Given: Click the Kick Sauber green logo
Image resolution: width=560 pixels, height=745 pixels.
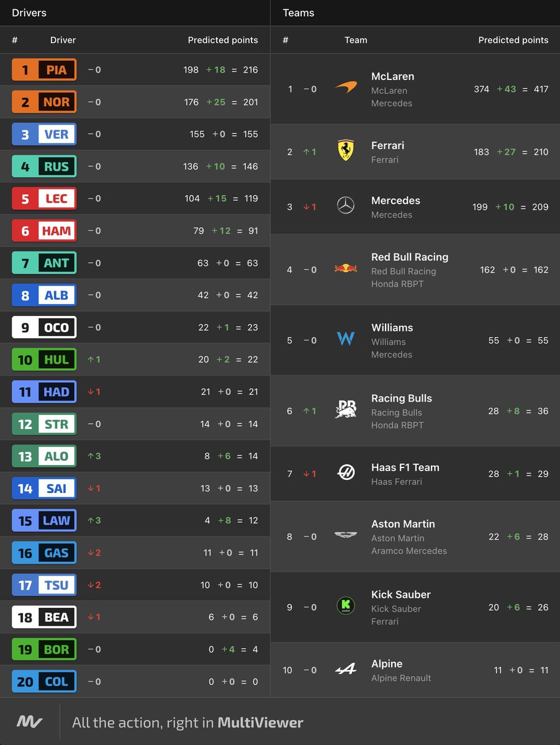Looking at the screenshot, I should coord(346,606).
